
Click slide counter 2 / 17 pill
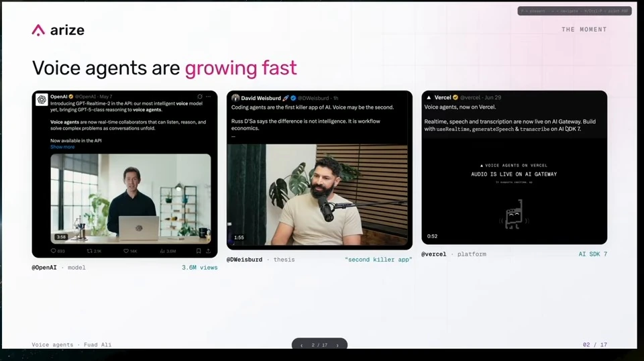click(319, 345)
